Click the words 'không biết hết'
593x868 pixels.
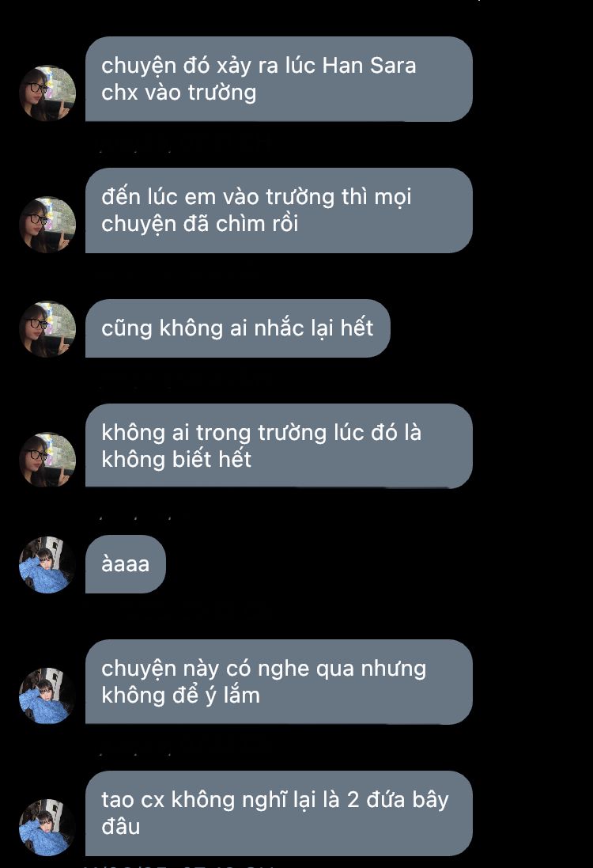tap(176, 460)
